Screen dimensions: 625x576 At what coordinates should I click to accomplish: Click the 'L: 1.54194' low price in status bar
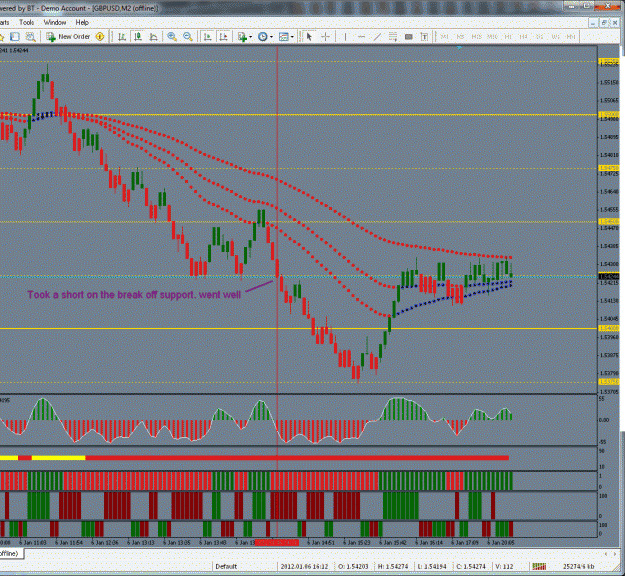[432, 566]
